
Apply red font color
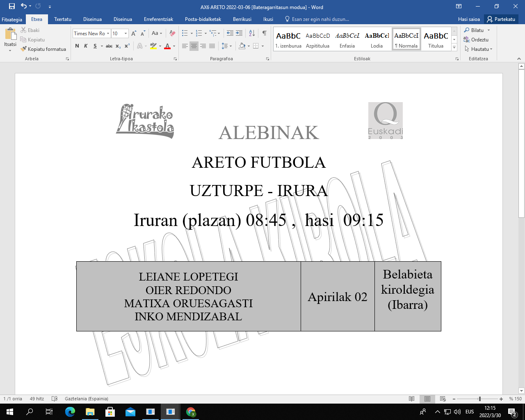(x=167, y=46)
